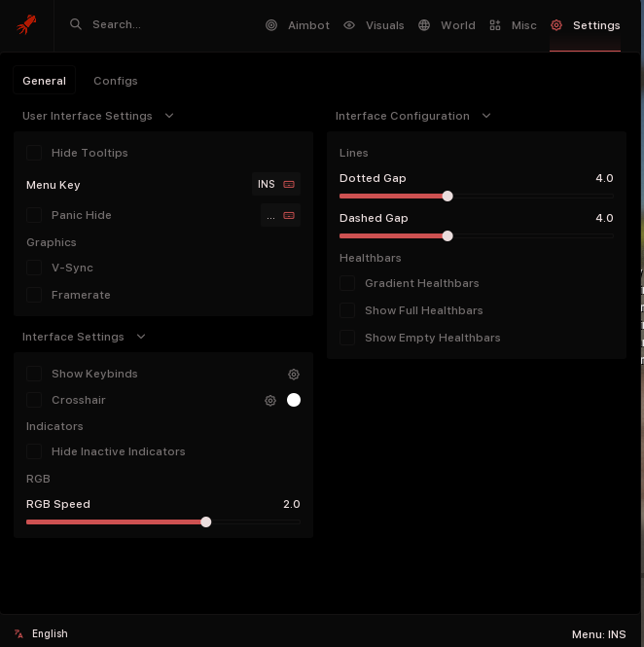Click the Misc grid icon
Screen dimensions: 644x647
(494, 25)
